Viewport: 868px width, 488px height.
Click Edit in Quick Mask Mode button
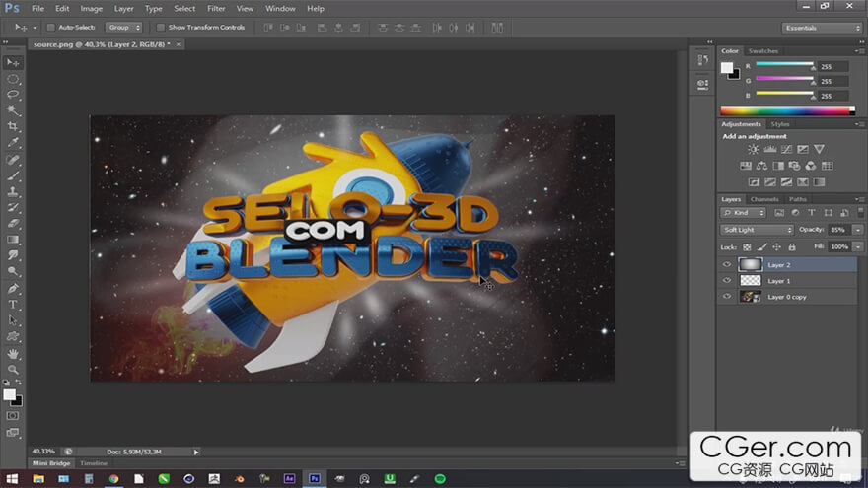(x=13, y=415)
